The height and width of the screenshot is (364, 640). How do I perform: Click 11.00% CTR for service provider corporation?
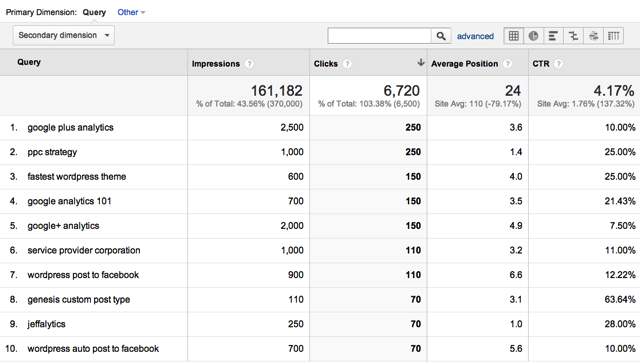pos(620,250)
